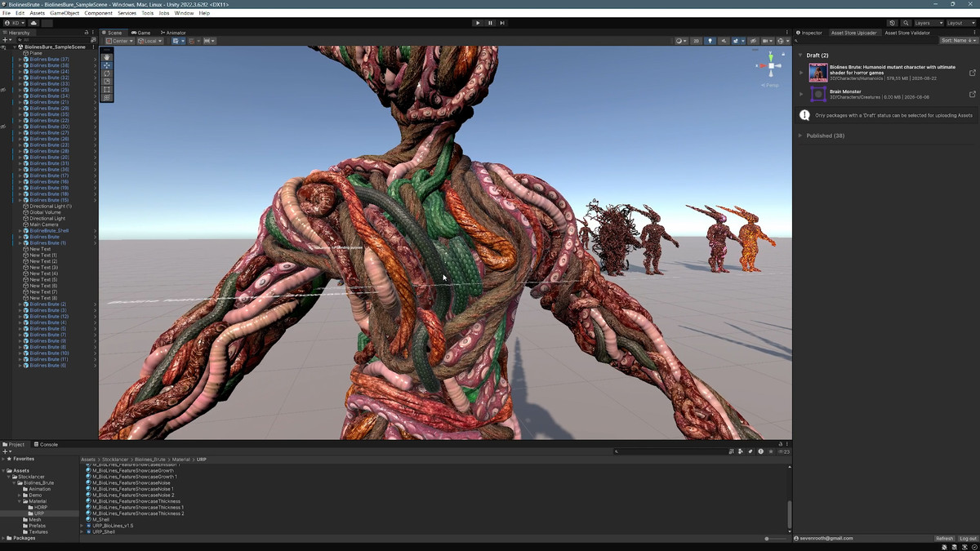Switch to the Inspector tab
The height and width of the screenshot is (551, 980).
coord(809,33)
